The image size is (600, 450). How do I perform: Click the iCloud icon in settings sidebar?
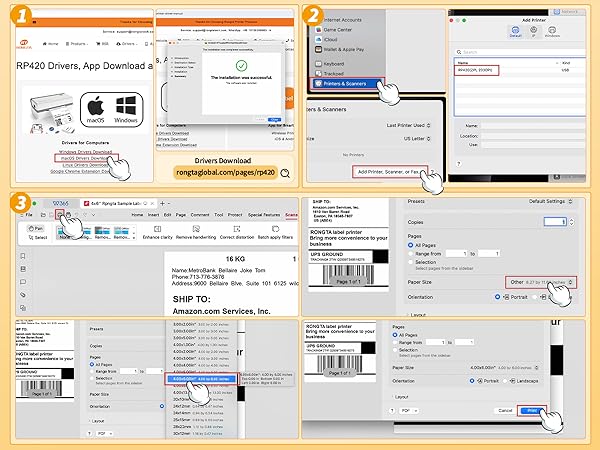318,39
